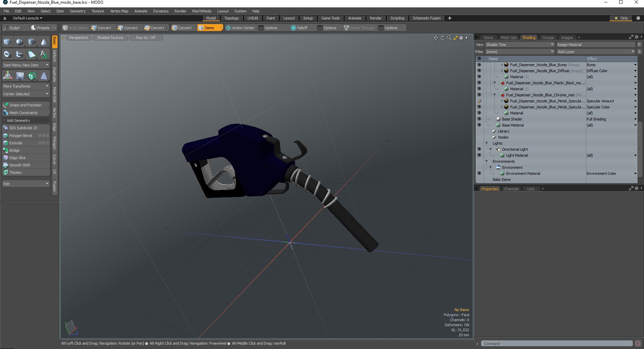Choose the soft grid deform tool icon
Image resolution: width=644 pixels, height=349 pixels.
coord(19,76)
